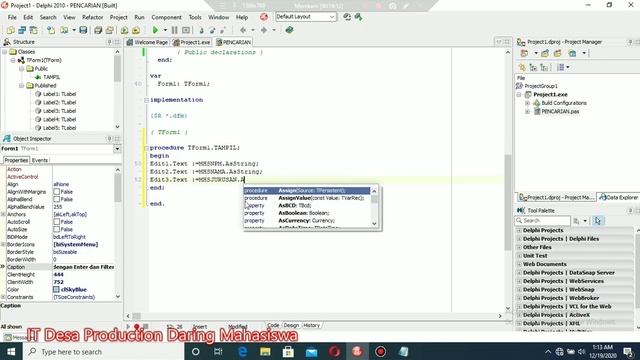Select the Web Documents palette category
Image resolution: width=640 pixels, height=360 pixels.
pos(544,264)
